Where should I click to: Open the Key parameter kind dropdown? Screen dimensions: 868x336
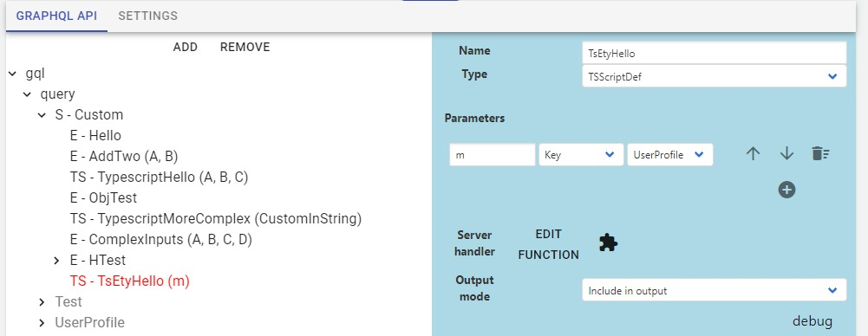click(581, 155)
